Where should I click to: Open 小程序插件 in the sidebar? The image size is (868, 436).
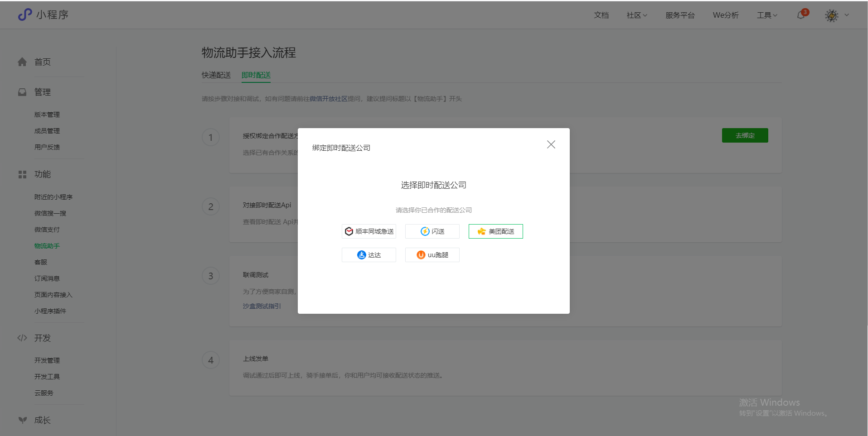50,311
